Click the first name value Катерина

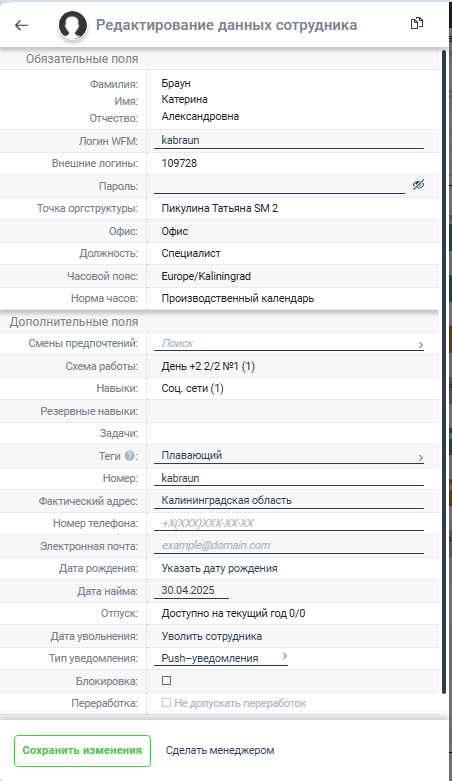pos(184,99)
